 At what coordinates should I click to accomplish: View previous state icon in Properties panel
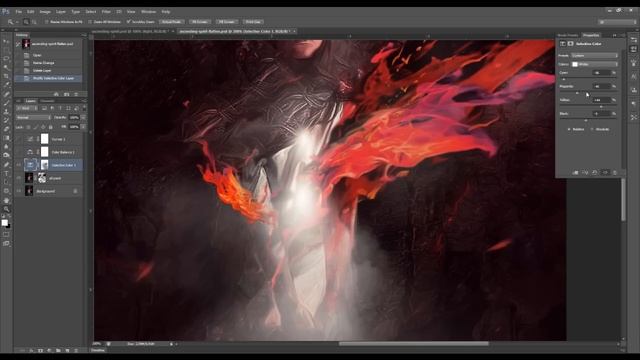(x=585, y=173)
